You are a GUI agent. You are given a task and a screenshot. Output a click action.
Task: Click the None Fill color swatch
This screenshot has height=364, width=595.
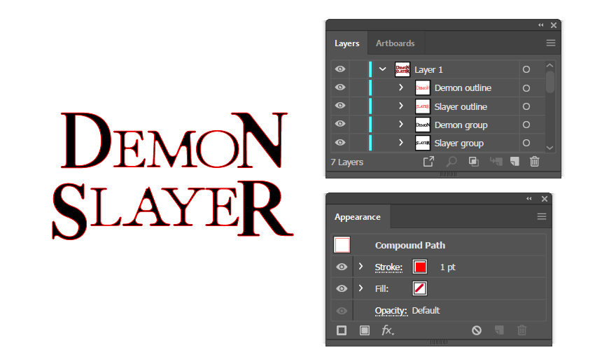420,288
